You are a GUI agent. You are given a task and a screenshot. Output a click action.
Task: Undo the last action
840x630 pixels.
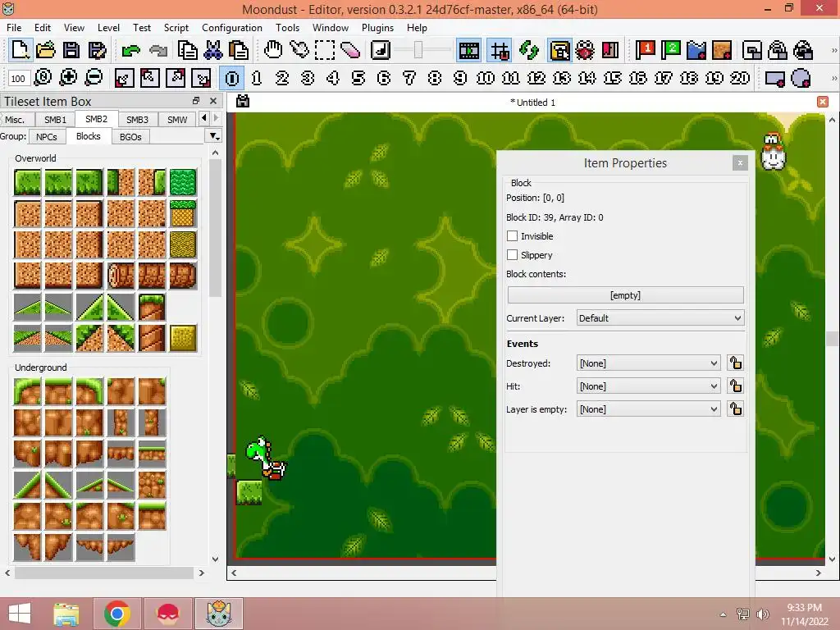pos(130,51)
